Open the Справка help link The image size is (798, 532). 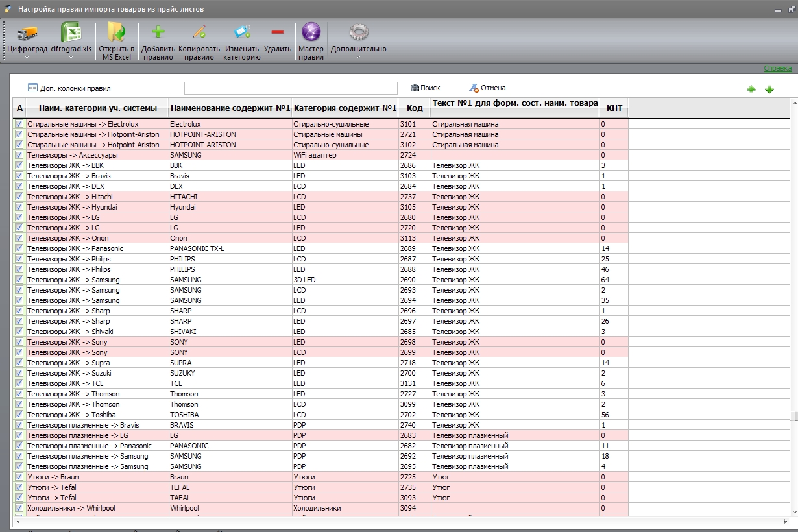777,68
